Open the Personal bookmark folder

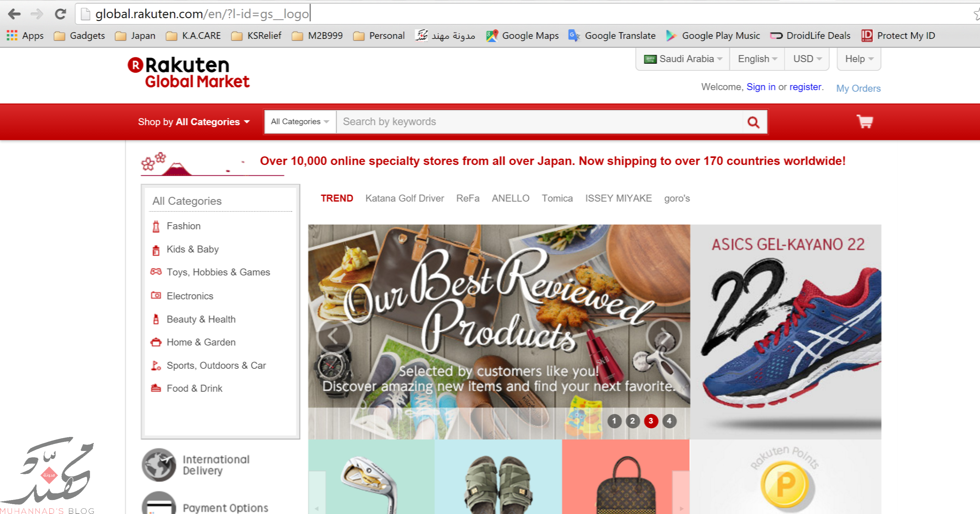[379, 35]
